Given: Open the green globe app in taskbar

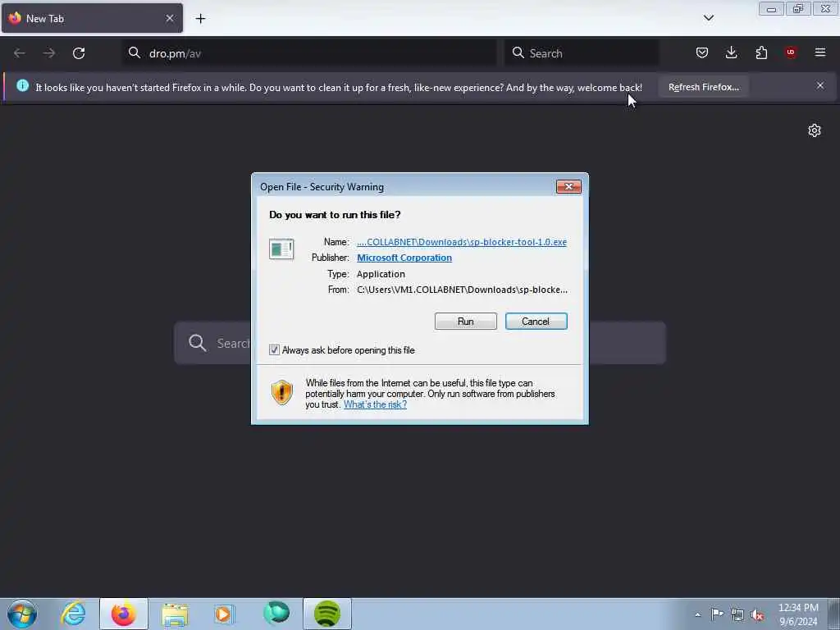Looking at the screenshot, I should tap(276, 613).
